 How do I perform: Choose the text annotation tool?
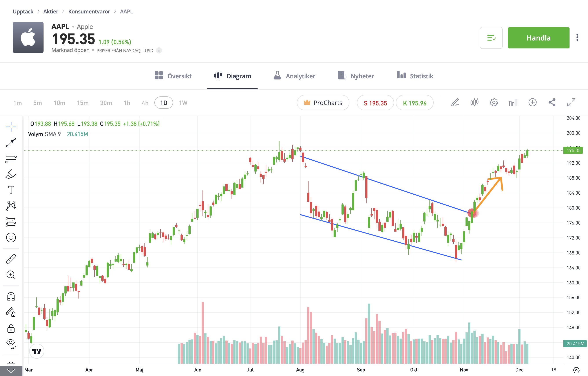click(x=11, y=190)
